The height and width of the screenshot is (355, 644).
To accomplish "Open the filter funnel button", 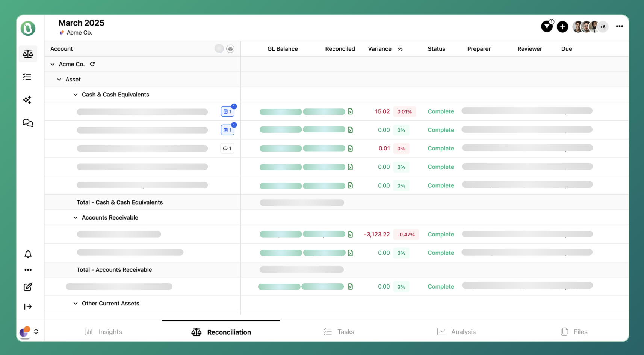I will tap(547, 26).
